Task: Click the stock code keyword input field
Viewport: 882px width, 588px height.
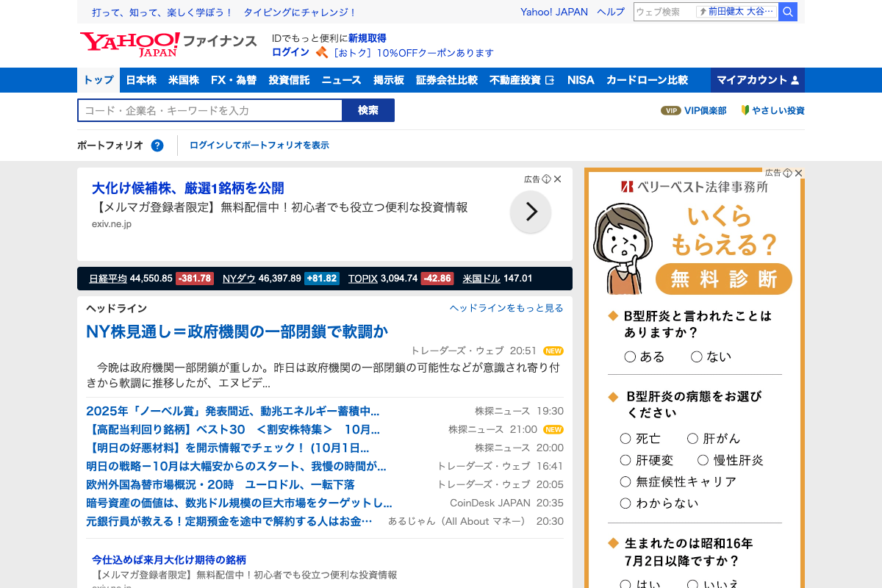Action: 209,111
